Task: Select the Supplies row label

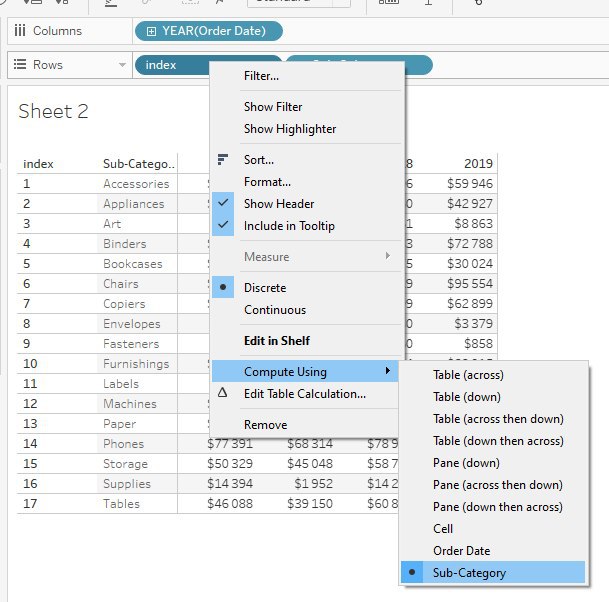Action: point(127,484)
